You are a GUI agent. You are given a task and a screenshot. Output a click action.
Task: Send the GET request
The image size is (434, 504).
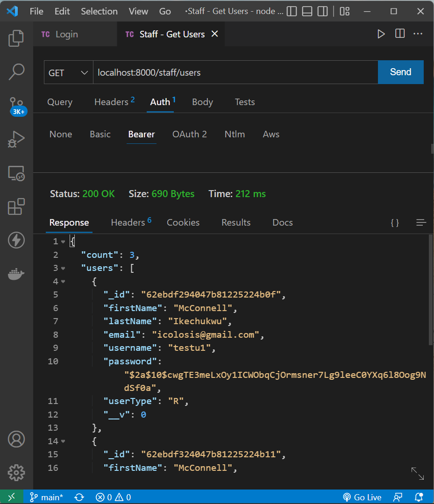pyautogui.click(x=400, y=72)
